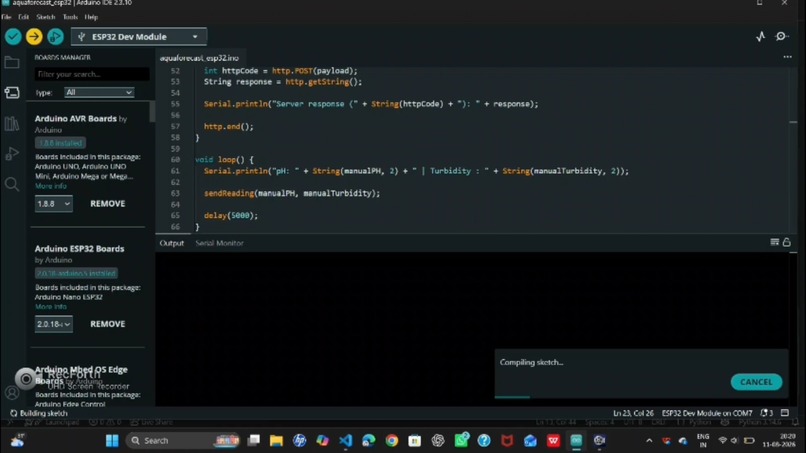Remove the Arduino ESP32 Boards package
The width and height of the screenshot is (806, 453).
coord(107,324)
